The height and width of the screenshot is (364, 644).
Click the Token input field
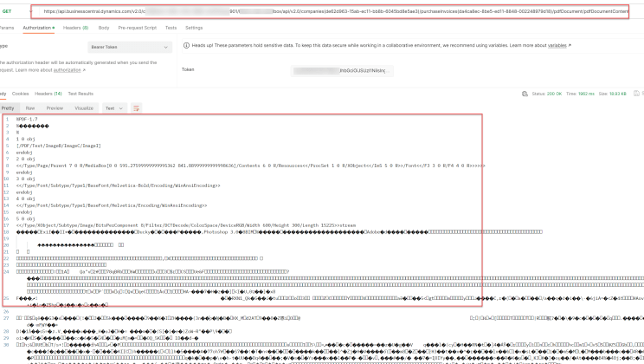coord(342,71)
